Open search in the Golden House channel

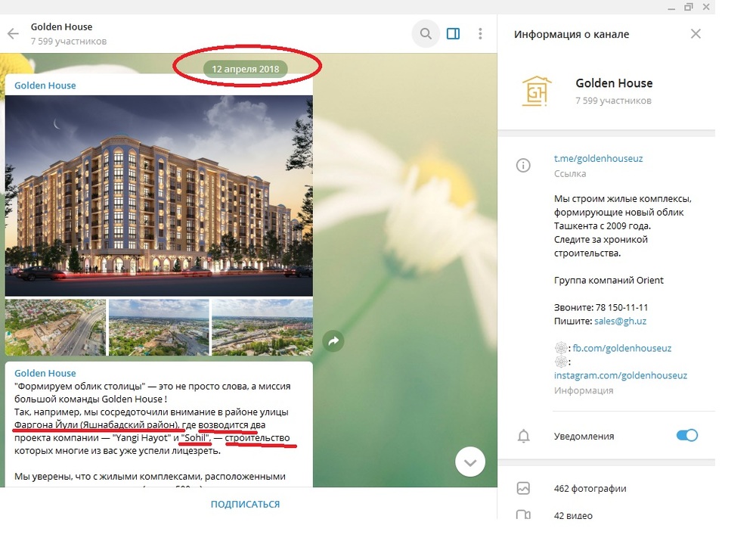pyautogui.click(x=426, y=33)
